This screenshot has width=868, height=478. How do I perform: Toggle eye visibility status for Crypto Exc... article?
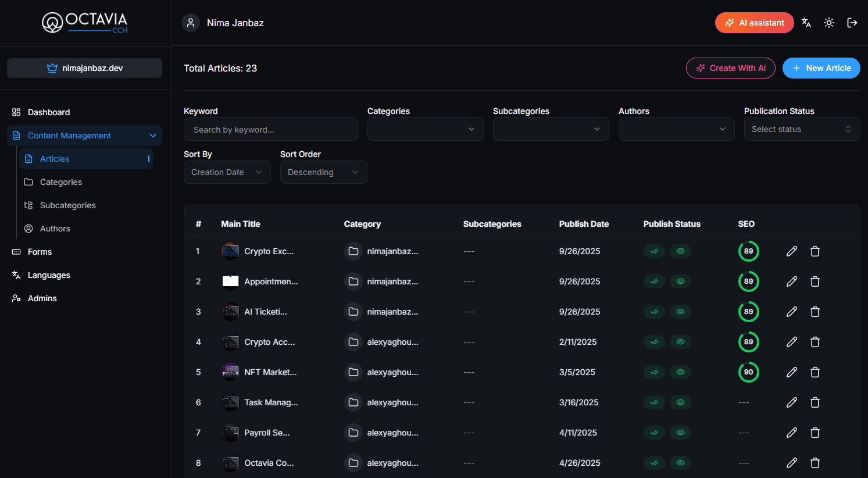680,251
